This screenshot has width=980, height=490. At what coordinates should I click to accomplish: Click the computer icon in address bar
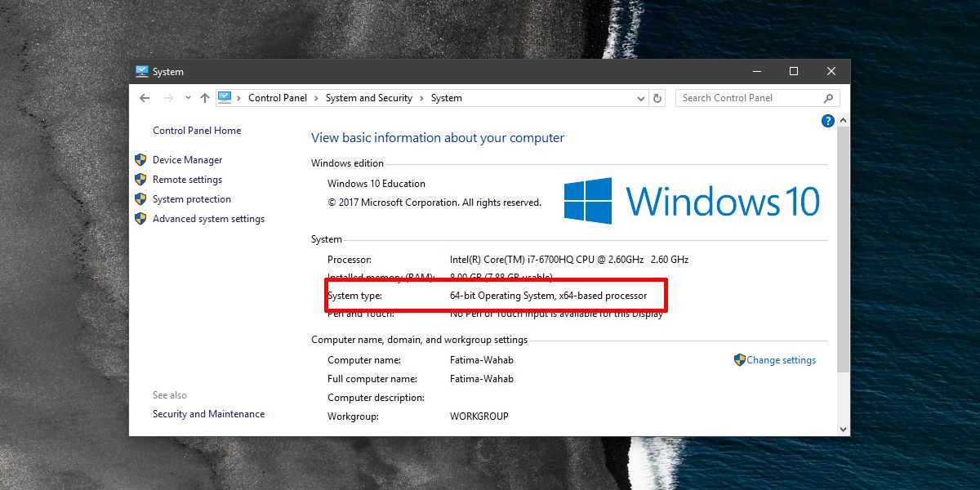[x=225, y=98]
